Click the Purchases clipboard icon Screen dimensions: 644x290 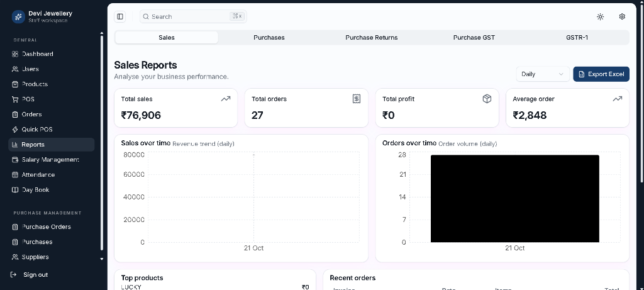pyautogui.click(x=15, y=242)
